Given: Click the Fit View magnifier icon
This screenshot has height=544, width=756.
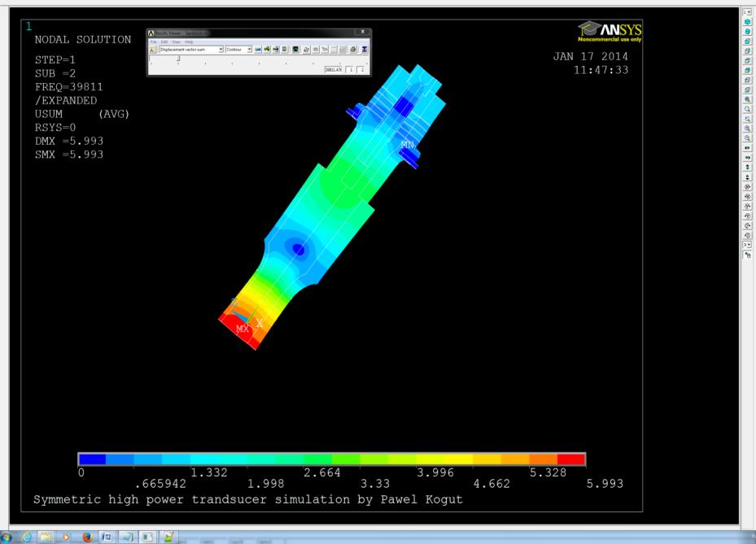Looking at the screenshot, I should (748, 99).
